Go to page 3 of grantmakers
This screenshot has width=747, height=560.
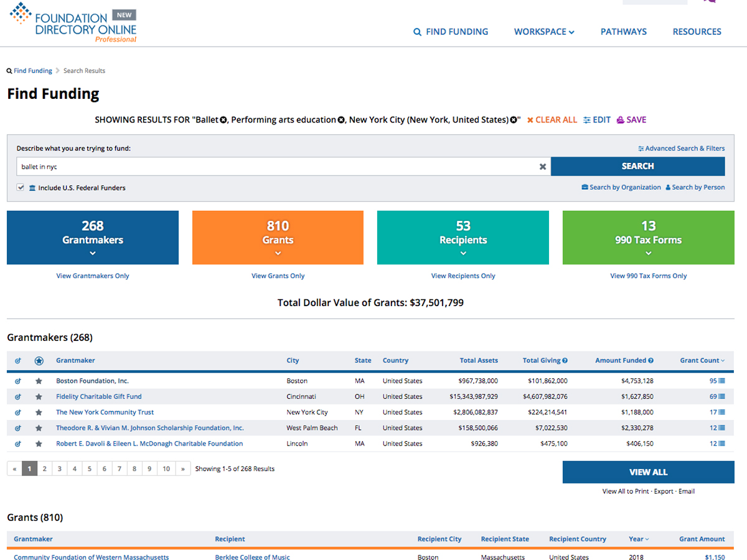click(60, 469)
